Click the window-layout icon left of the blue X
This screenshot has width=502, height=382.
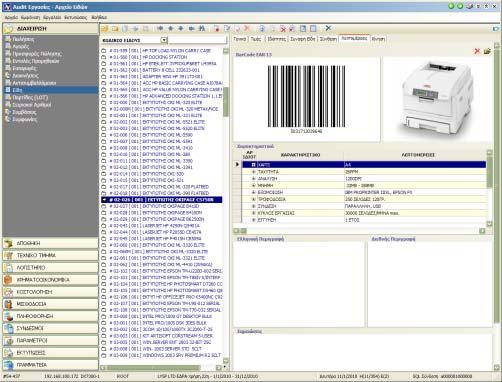pos(313,29)
